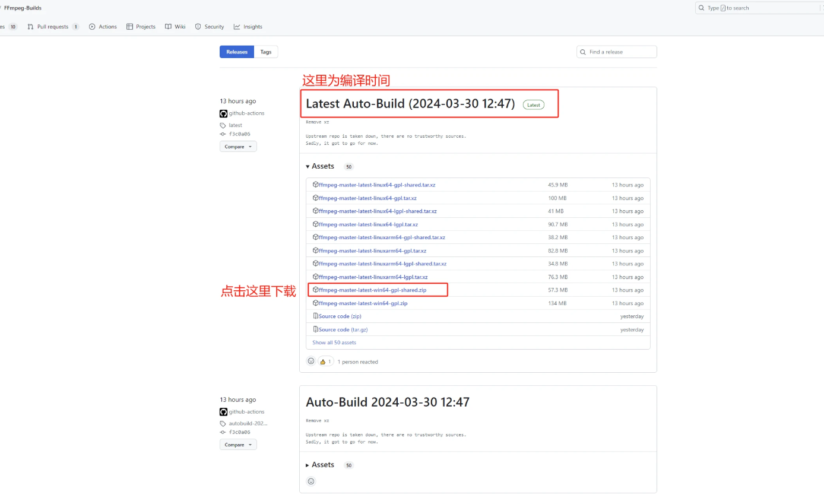Download ffmpeg-master-latest-win64-gpl.zip

[x=363, y=303]
